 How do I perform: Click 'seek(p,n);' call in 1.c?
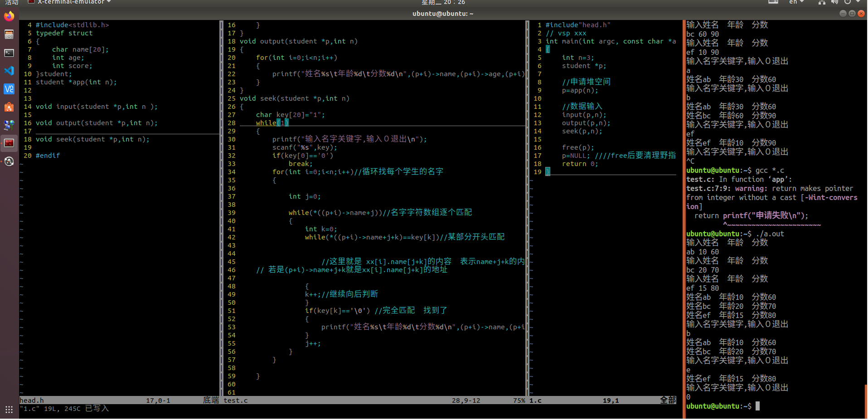582,131
